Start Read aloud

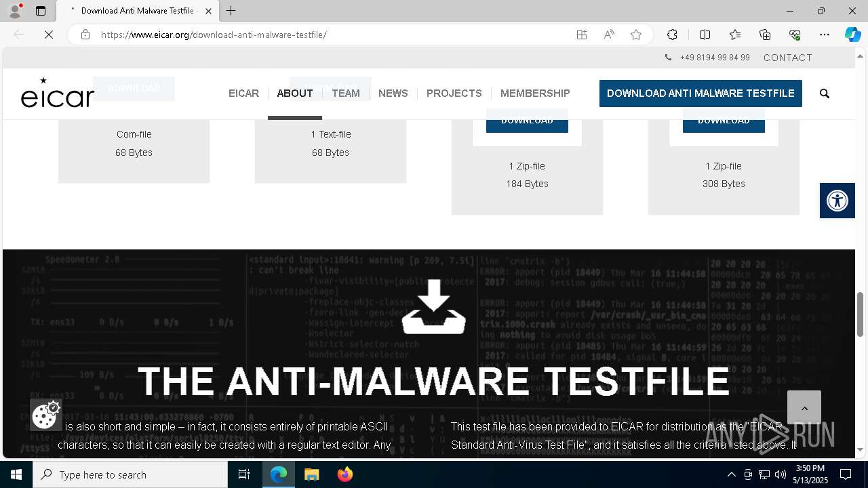609,35
